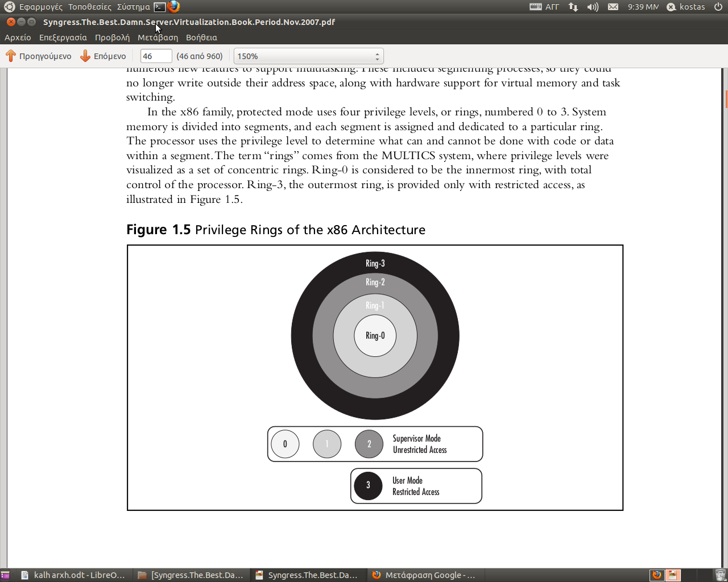The image size is (728, 582).
Task: Click the (46 από 960) page count label
Action: click(x=200, y=56)
